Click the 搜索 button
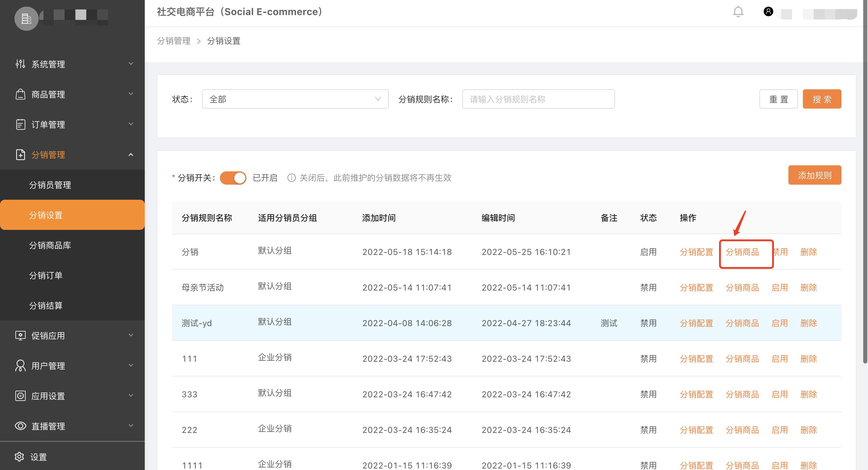 (822, 99)
